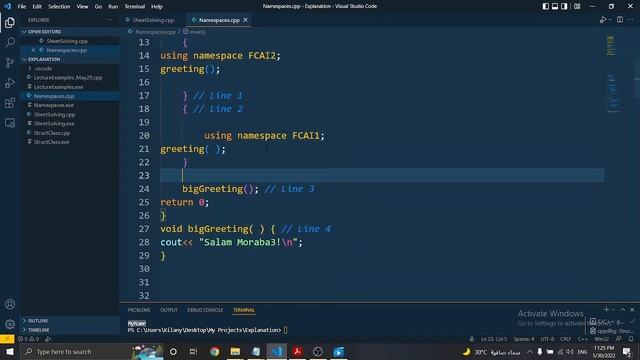Click the Run code play icon in editor
Image resolution: width=640 pixels, height=360 pixels.
pos(602,20)
